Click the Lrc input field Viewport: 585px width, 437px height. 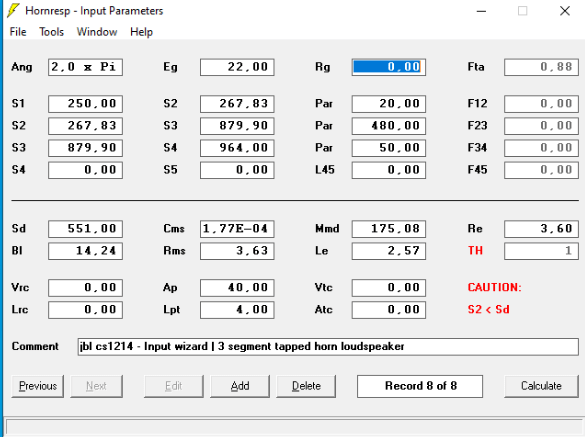pos(85,310)
